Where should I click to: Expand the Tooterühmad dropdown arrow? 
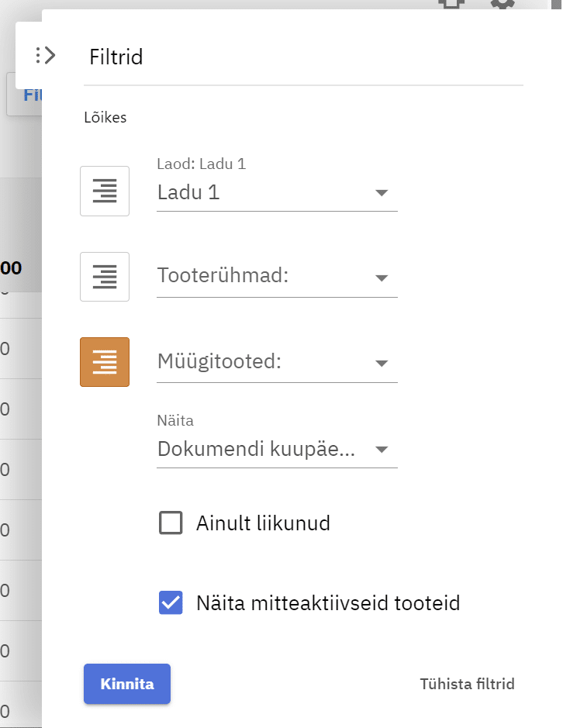tap(381, 278)
